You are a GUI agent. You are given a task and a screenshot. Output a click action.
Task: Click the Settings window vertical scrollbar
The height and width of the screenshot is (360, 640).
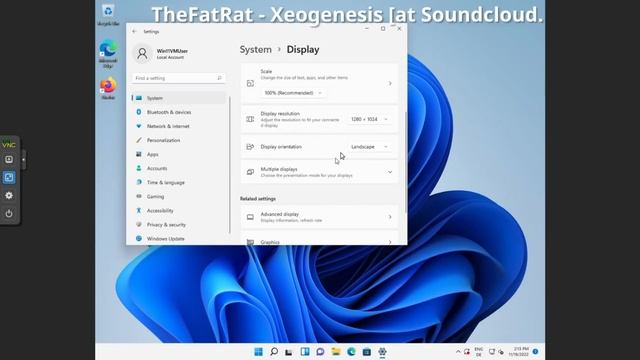pyautogui.click(x=405, y=162)
